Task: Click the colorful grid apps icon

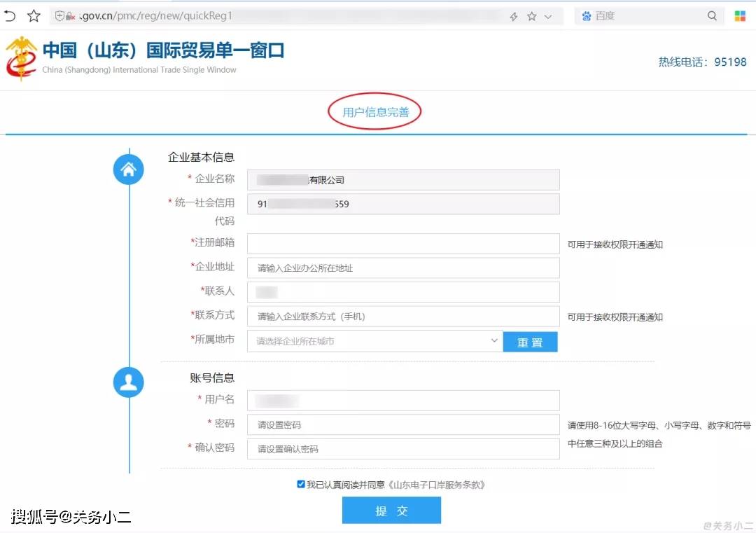Action: click(740, 15)
